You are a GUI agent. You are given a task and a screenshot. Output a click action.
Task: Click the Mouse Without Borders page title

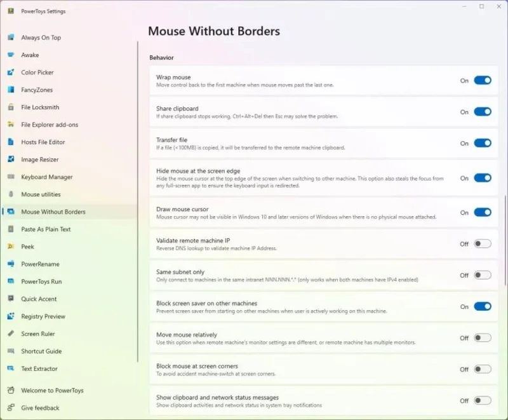point(214,31)
